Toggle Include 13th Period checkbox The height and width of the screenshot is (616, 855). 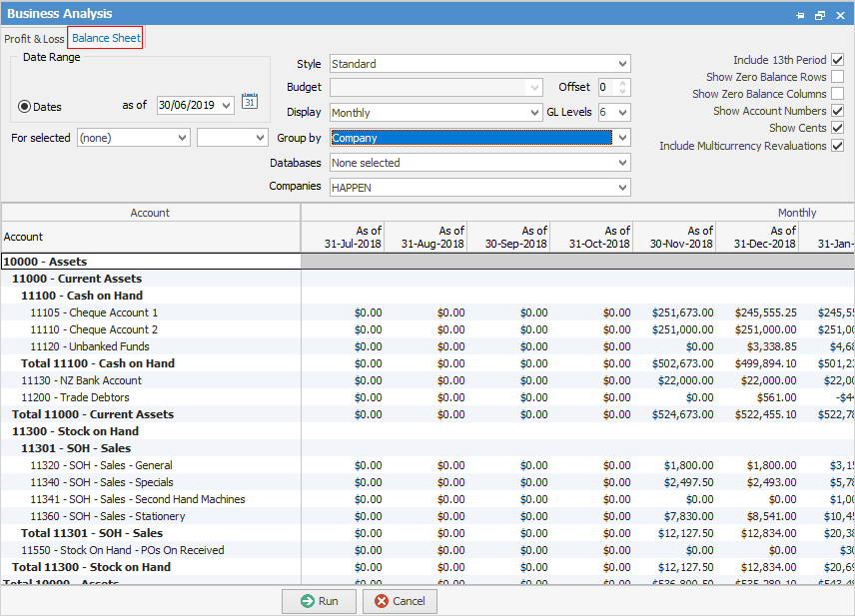coord(837,60)
